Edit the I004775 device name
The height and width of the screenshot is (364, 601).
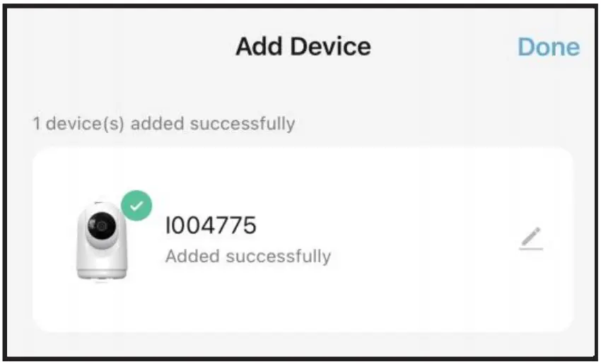point(530,239)
